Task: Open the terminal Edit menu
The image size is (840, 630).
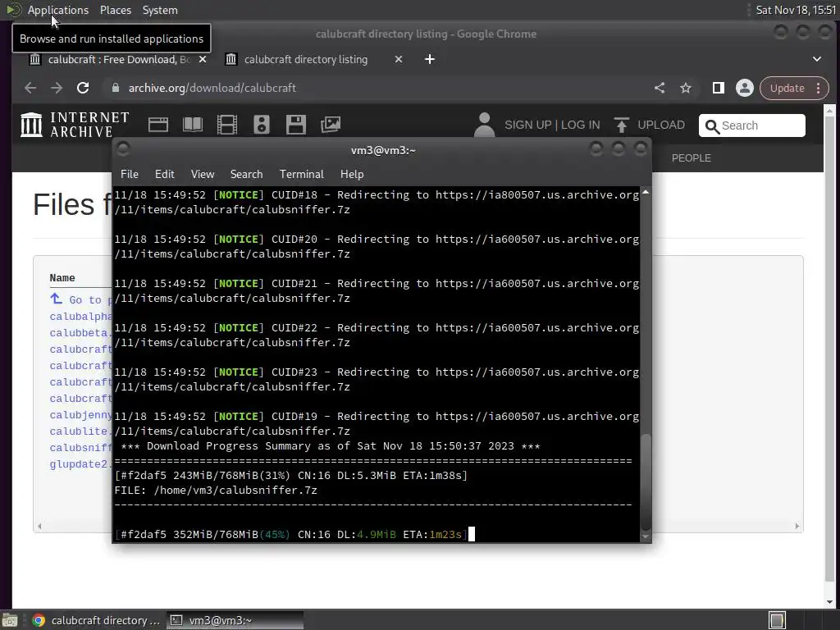Action: click(164, 174)
